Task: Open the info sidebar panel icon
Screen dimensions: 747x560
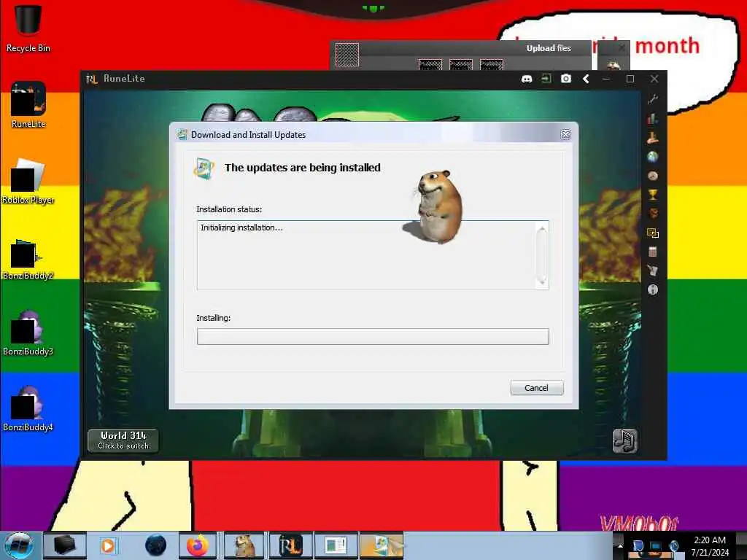Action: 653,289
